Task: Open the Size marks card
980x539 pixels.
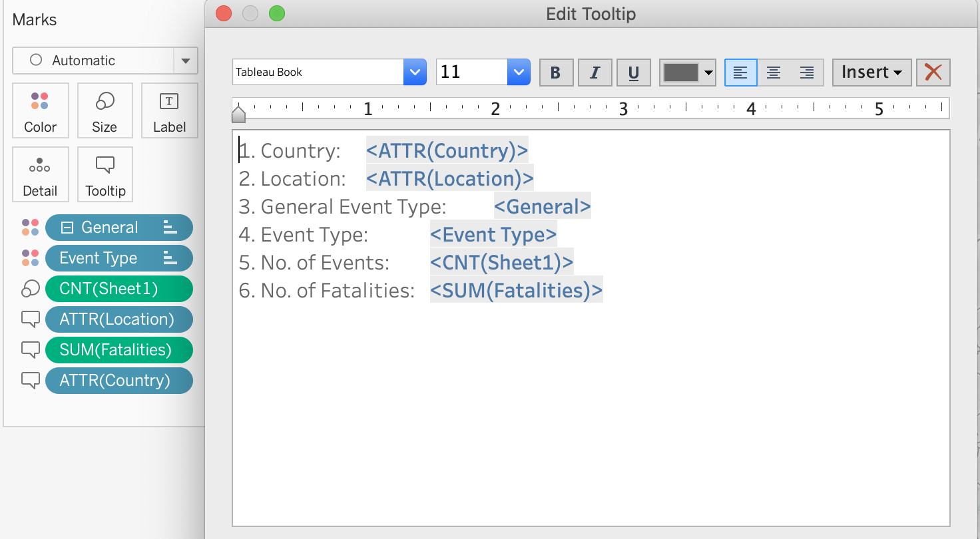Action: (x=105, y=110)
